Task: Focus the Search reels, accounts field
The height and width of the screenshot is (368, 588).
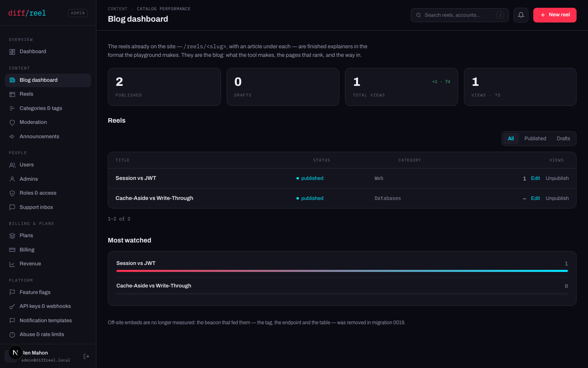Action: (x=460, y=15)
